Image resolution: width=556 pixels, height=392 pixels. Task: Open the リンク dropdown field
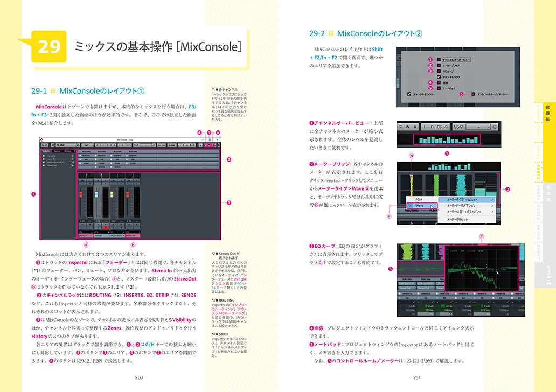click(478, 127)
